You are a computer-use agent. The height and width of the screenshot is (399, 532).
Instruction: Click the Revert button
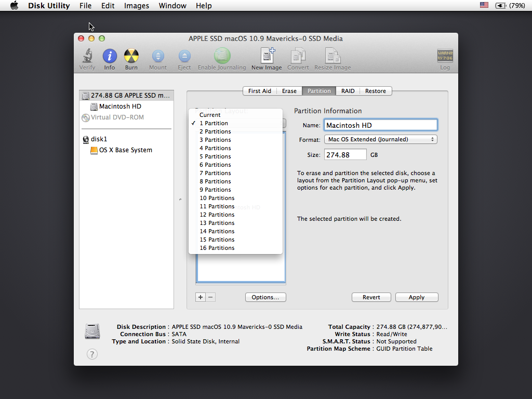[371, 297]
